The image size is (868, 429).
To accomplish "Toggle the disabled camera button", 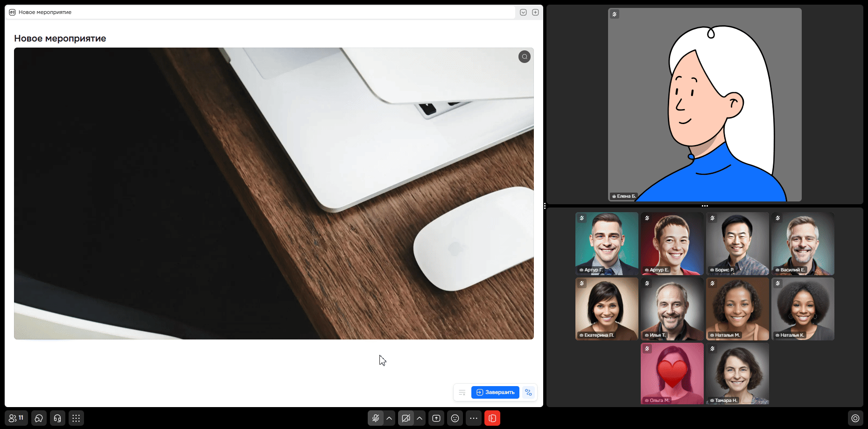I will [406, 418].
